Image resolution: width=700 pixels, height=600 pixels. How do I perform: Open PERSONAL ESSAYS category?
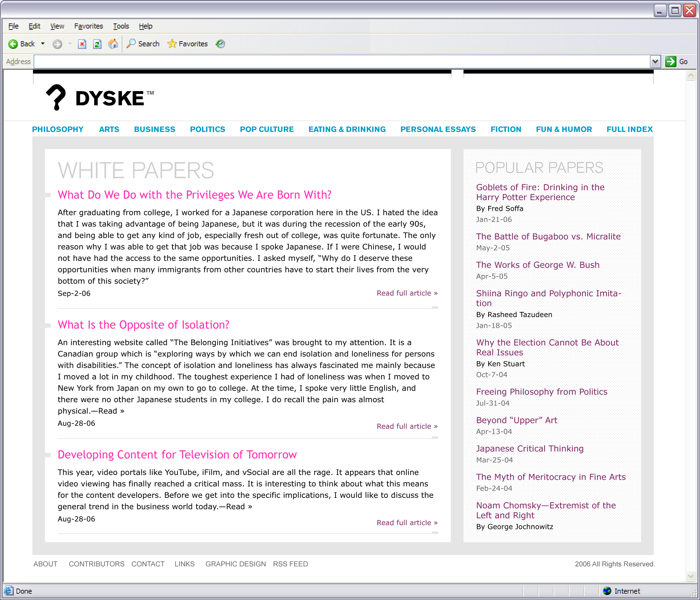[438, 129]
